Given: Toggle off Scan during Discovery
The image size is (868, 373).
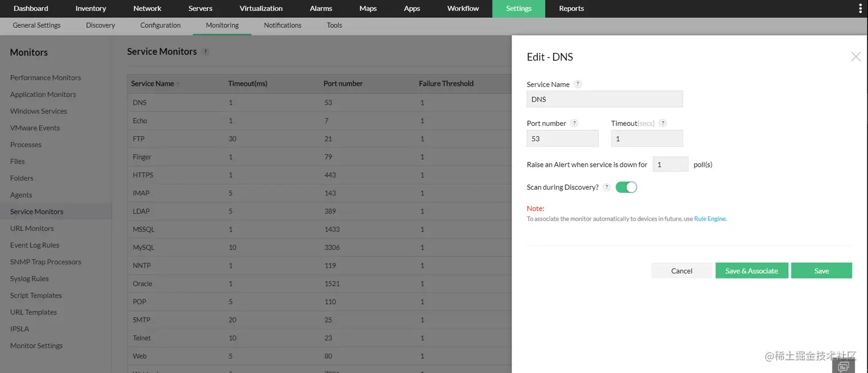Looking at the screenshot, I should (626, 187).
